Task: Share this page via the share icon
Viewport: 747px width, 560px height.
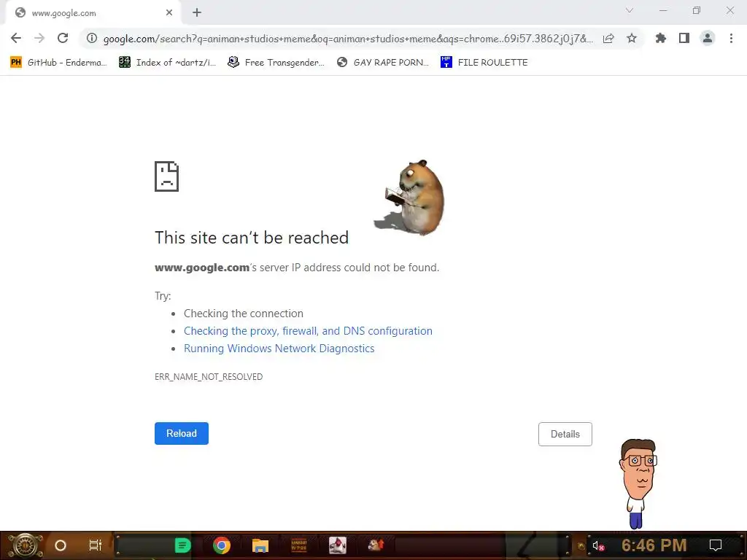Action: pyautogui.click(x=608, y=38)
